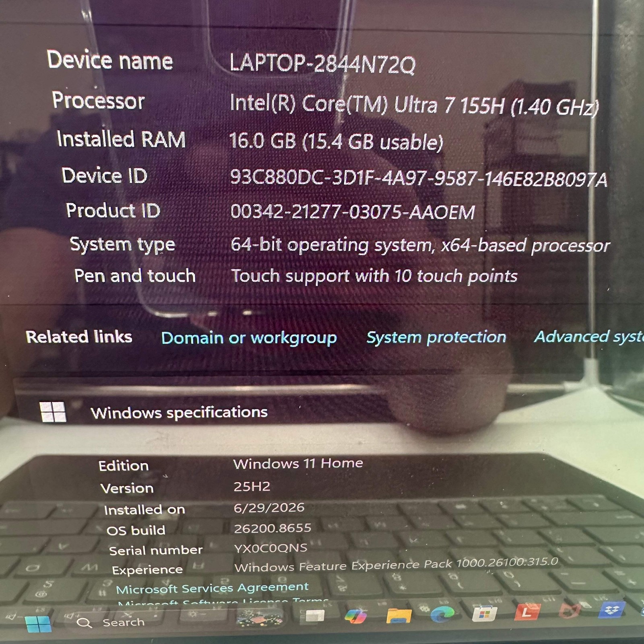Select the Windows 11 Home edition value
The image size is (644, 644).
298,463
